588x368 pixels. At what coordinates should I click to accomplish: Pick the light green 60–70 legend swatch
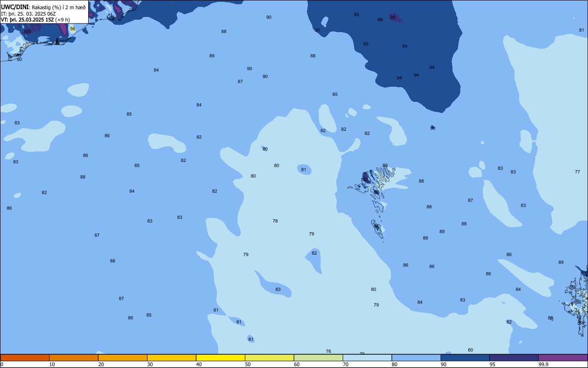coord(318,357)
